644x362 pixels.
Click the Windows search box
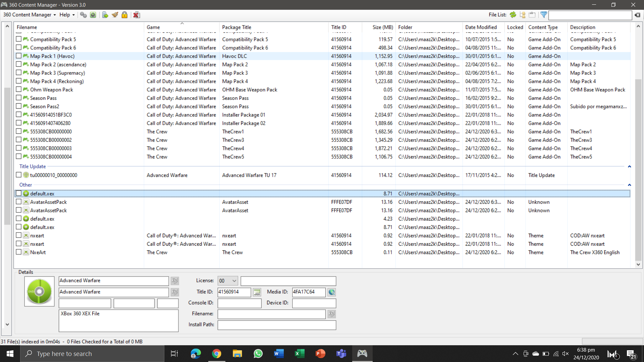pos(92,354)
